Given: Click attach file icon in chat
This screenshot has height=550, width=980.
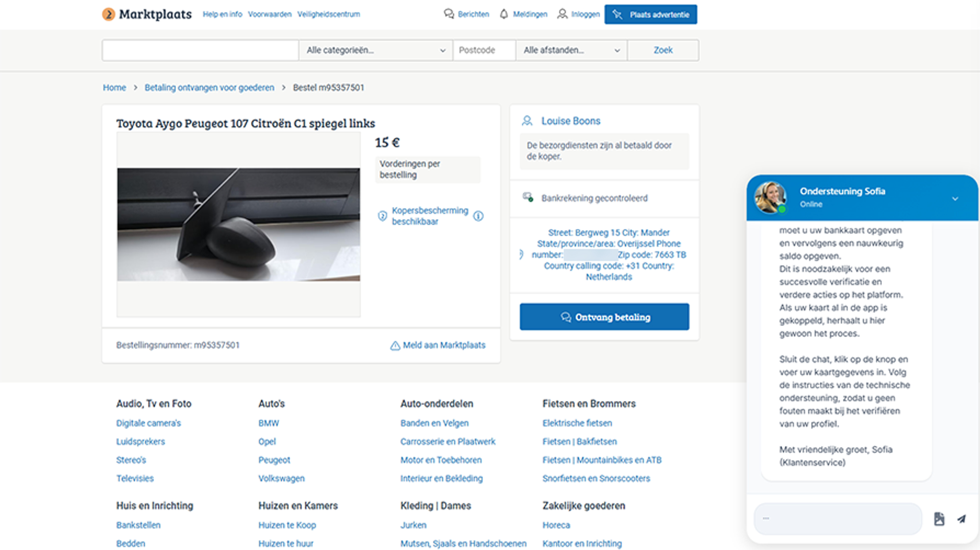Looking at the screenshot, I should click(939, 519).
